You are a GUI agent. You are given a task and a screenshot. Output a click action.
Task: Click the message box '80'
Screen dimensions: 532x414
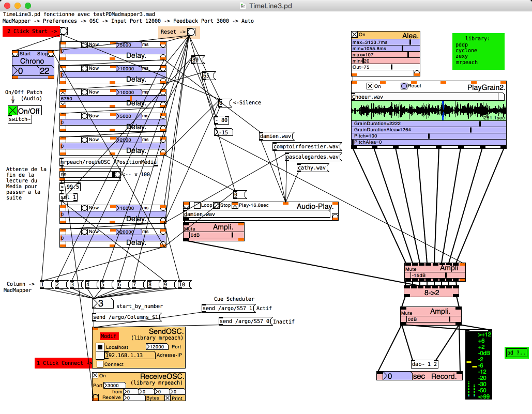click(x=197, y=60)
